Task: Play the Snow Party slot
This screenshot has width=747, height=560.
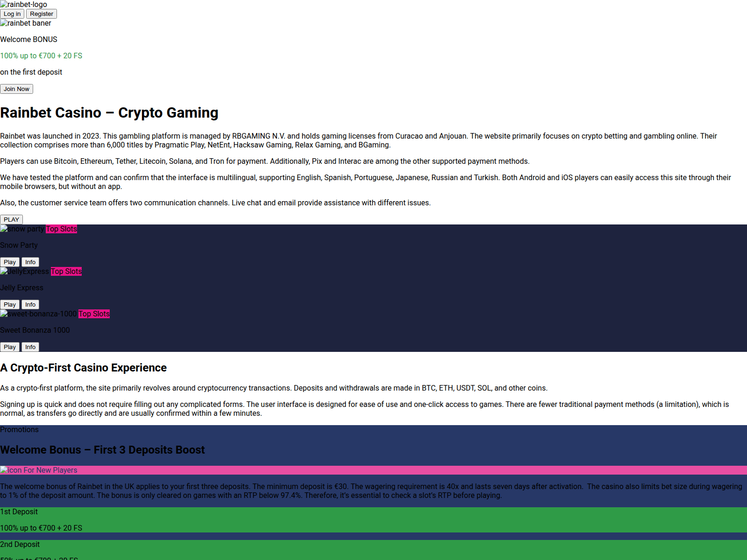Action: pyautogui.click(x=10, y=262)
